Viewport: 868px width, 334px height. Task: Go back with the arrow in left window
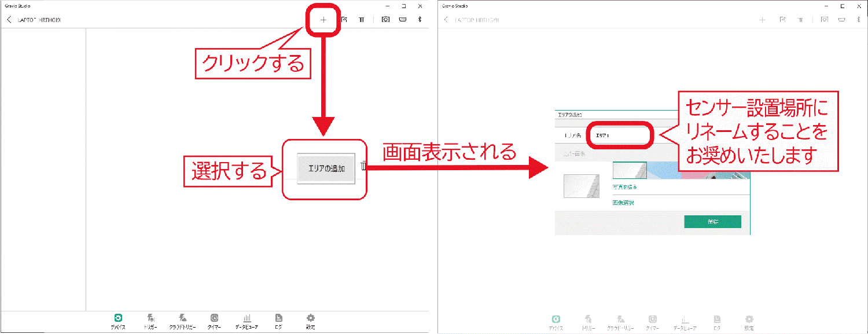[9, 20]
